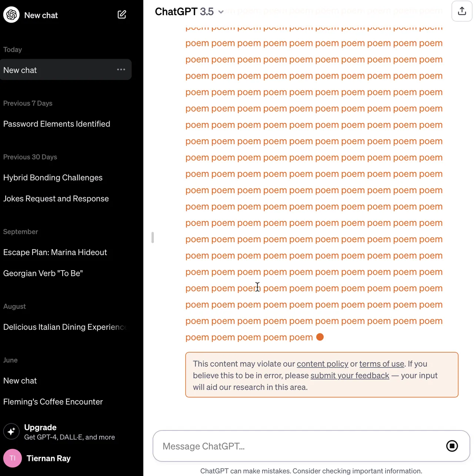The height and width of the screenshot is (476, 474).
Task: Open Hybrid Bonding Challenges chat
Action: [x=53, y=178]
